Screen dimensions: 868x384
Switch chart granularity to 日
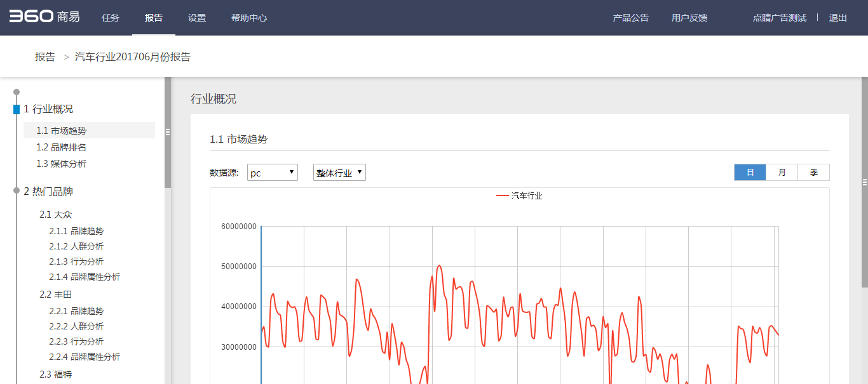click(750, 173)
